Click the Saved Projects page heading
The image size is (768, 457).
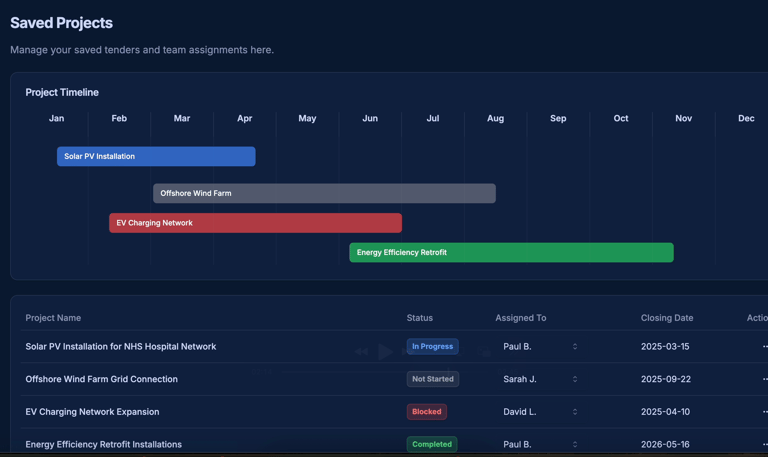(61, 23)
